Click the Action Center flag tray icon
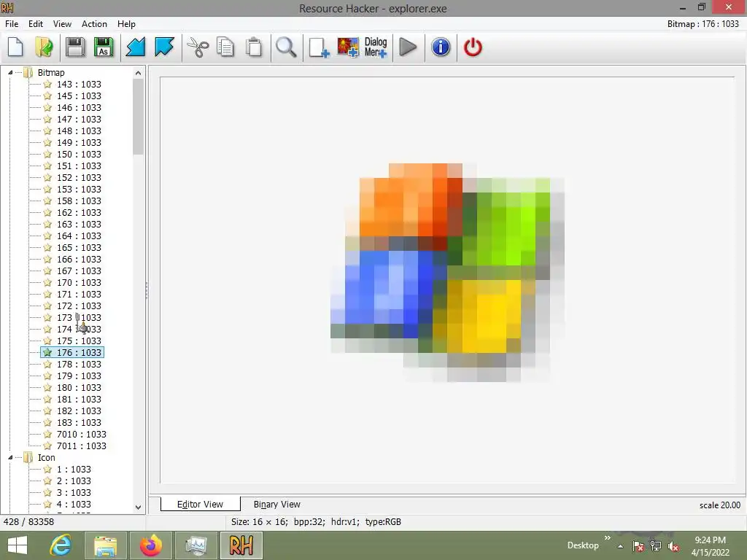The image size is (747, 560). [x=638, y=546]
